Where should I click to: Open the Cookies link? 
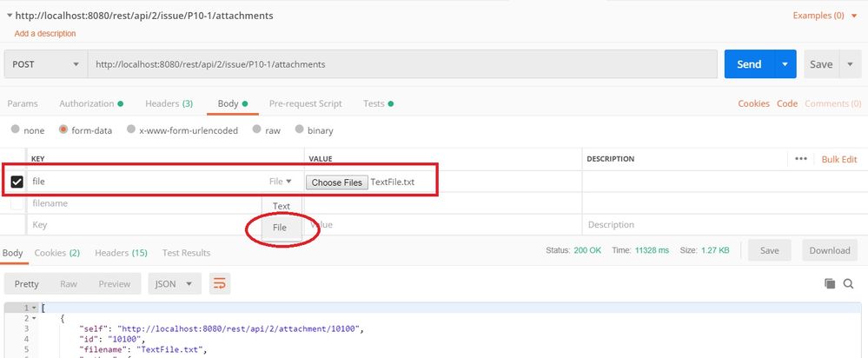[x=753, y=103]
